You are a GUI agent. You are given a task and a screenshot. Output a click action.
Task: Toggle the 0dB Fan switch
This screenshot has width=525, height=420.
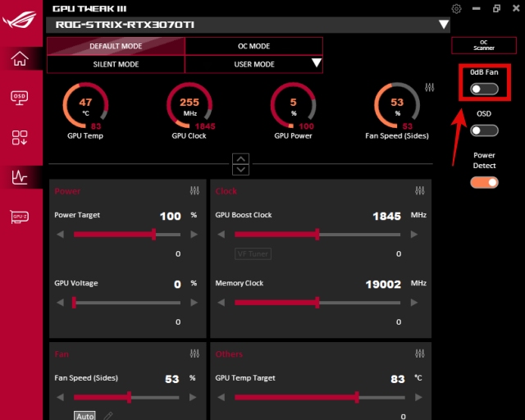tap(484, 89)
